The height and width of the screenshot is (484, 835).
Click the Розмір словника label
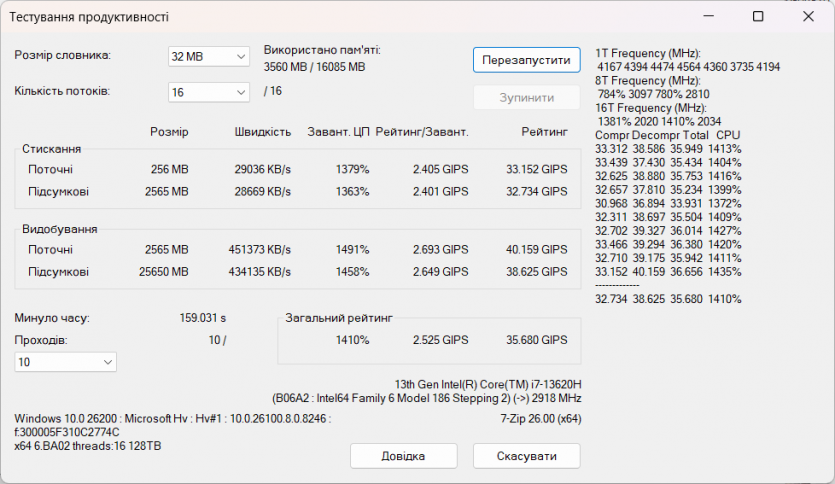coord(63,56)
